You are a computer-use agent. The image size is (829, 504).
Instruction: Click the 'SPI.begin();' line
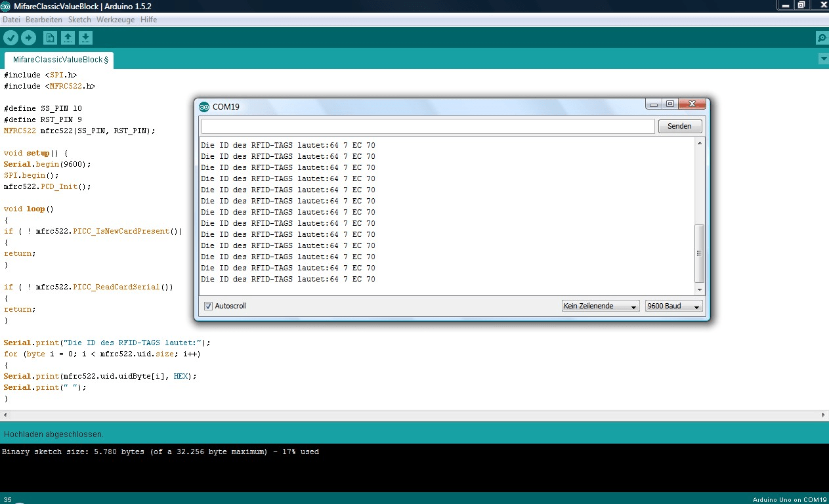(x=32, y=175)
